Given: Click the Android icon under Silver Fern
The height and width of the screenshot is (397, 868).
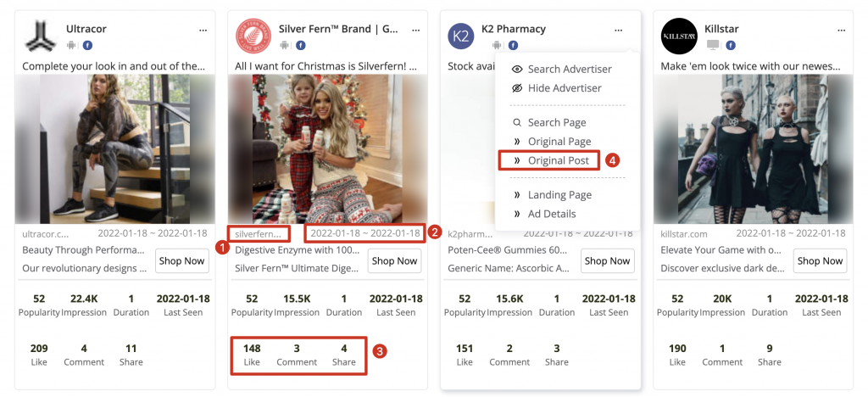Looking at the screenshot, I should (x=285, y=45).
